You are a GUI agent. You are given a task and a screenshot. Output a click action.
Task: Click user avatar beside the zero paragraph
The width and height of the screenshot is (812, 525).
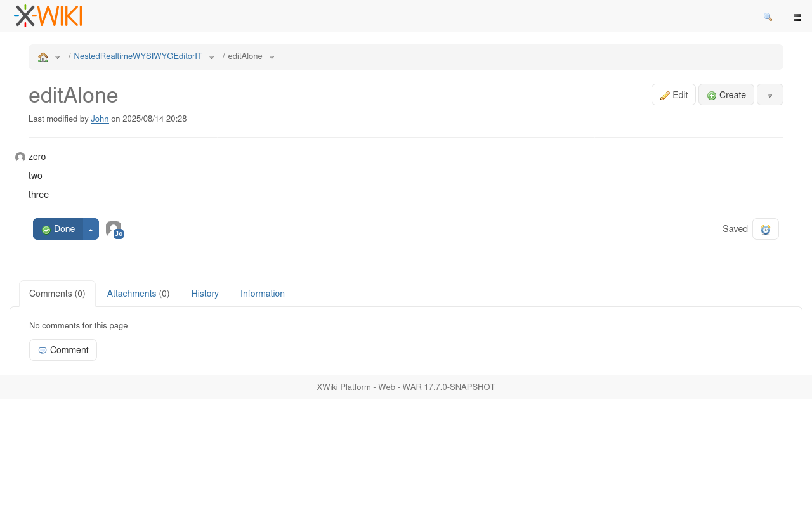(20, 157)
